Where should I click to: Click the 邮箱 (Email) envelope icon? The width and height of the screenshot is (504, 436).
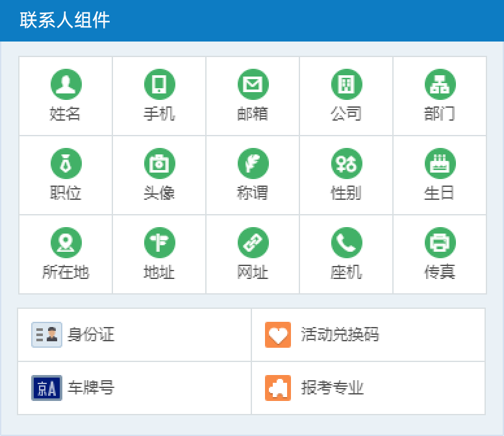(253, 84)
